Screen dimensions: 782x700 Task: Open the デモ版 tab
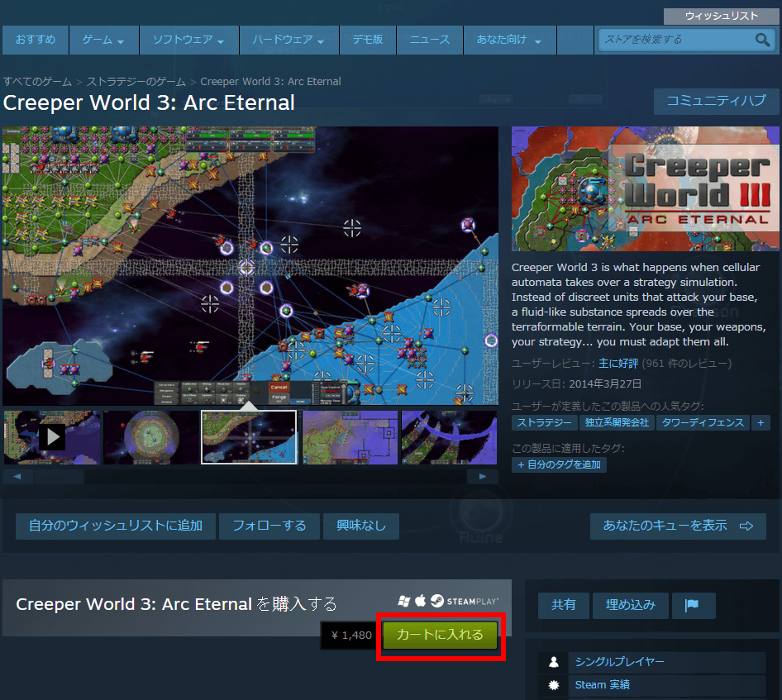368,40
